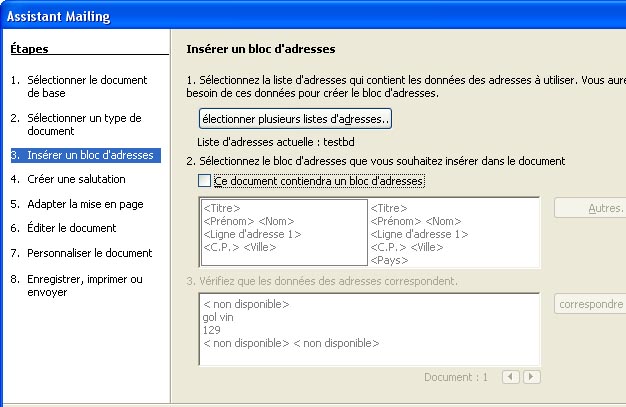This screenshot has width=626, height=407.
Task: Click the Autres button
Action: point(590,209)
